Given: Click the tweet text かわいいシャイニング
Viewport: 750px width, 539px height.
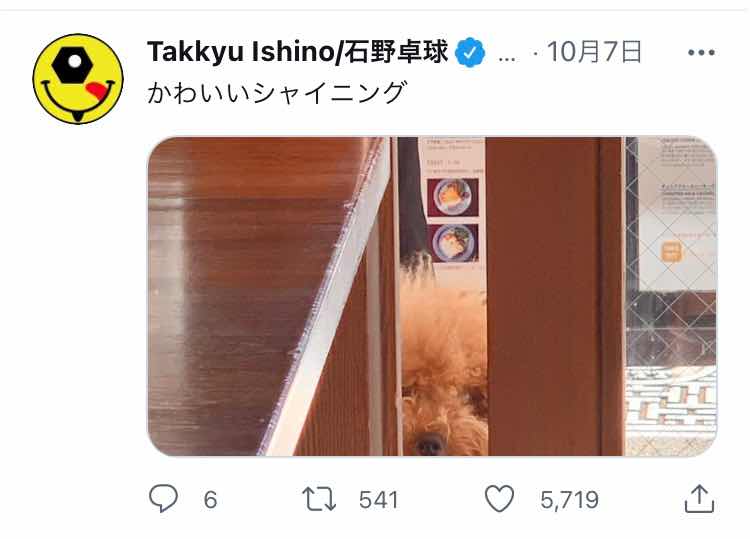Looking at the screenshot, I should click(x=277, y=92).
